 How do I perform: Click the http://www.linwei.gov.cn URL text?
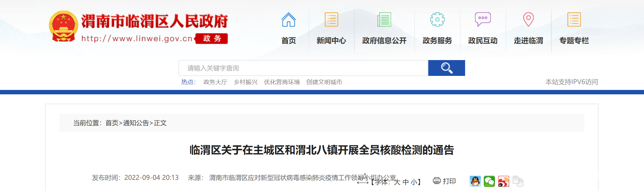click(137, 38)
